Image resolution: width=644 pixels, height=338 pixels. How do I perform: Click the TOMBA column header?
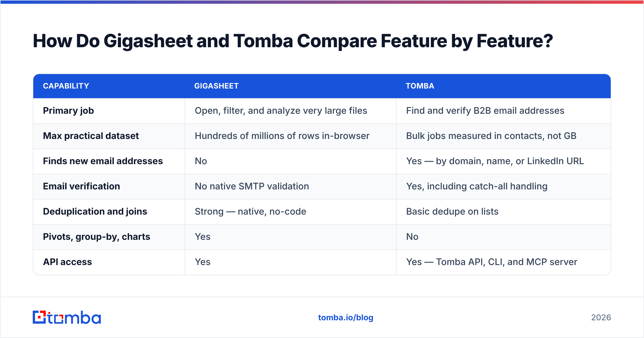click(420, 86)
